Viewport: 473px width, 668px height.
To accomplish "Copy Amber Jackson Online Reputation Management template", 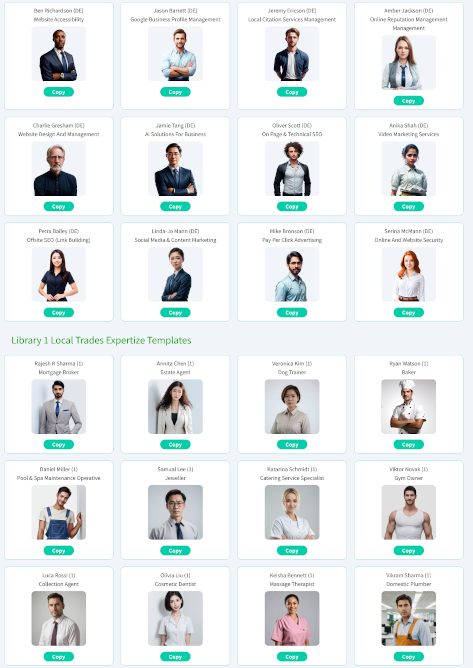I will pos(409,101).
